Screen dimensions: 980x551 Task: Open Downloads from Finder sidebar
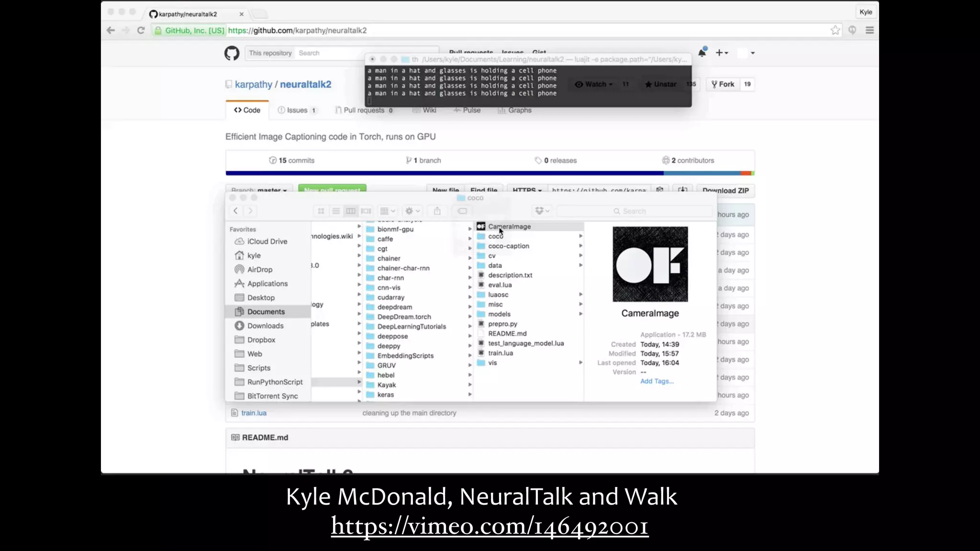click(x=266, y=326)
